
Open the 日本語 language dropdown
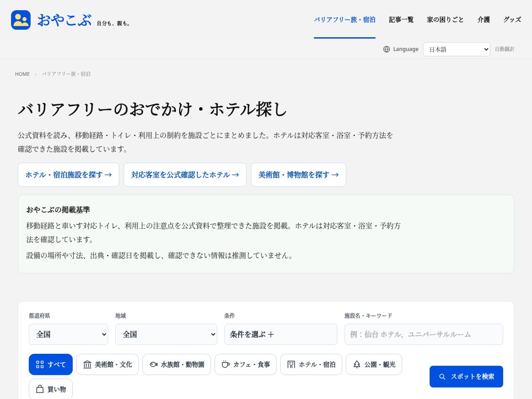click(457, 49)
